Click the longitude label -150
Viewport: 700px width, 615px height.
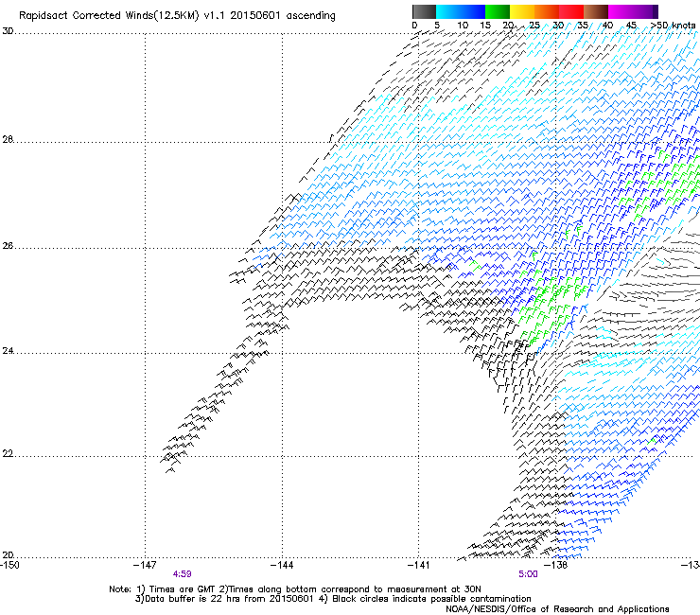pyautogui.click(x=9, y=565)
